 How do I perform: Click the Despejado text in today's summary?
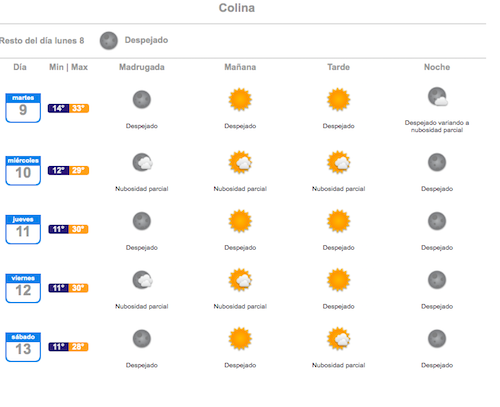point(146,40)
